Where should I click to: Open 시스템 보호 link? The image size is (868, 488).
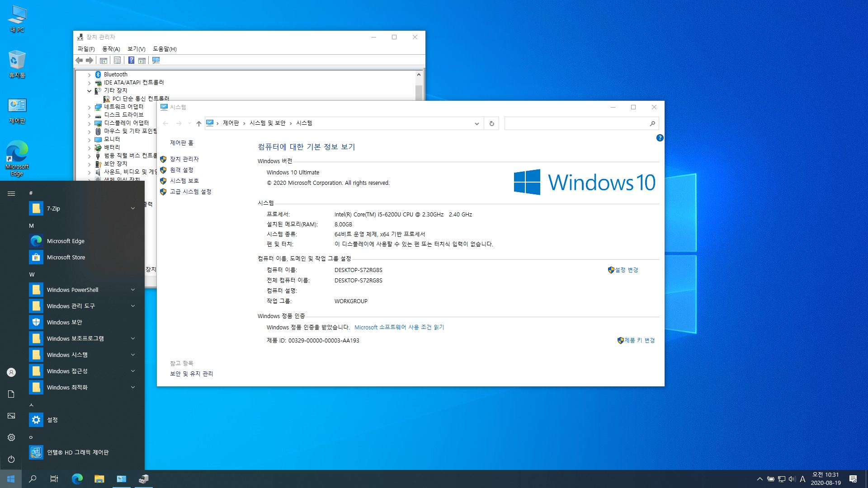[x=184, y=181]
